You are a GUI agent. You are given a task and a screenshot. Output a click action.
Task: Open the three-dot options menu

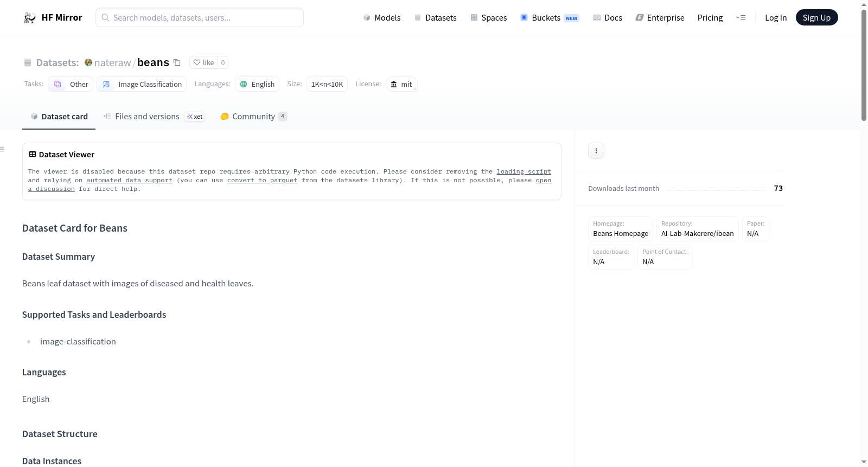pyautogui.click(x=596, y=151)
